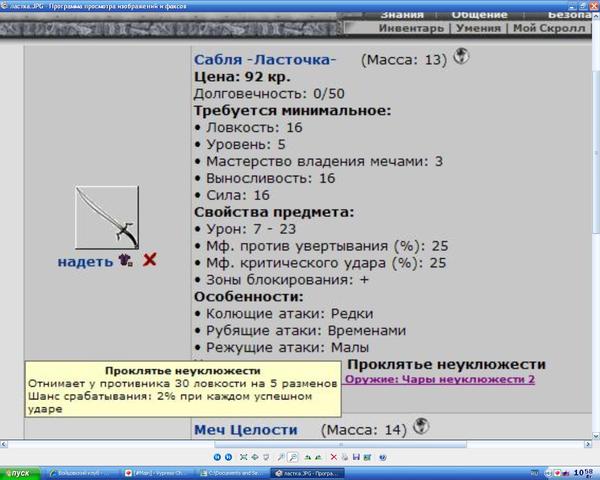Click the horizontal scrollbar right arrow
This screenshot has width=600, height=480.
click(x=588, y=444)
